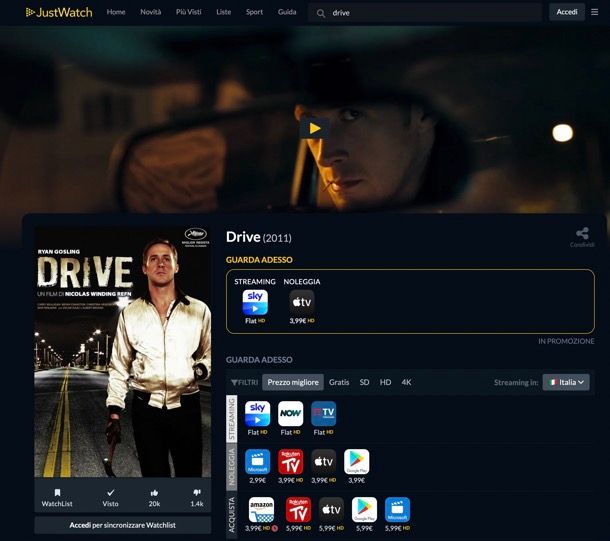
Task: Choose Amazon 3,99€ purchase option
Action: click(x=261, y=509)
